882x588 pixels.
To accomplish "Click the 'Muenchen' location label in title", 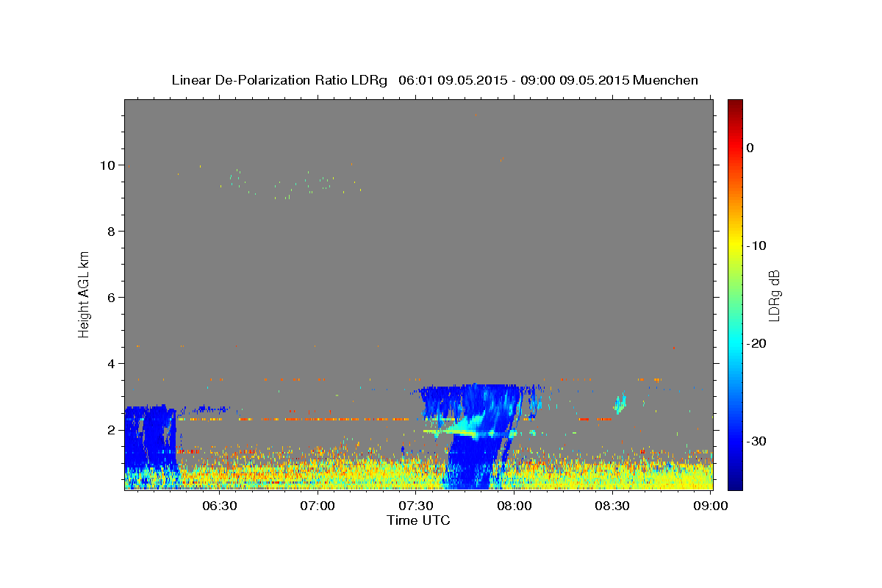I will click(666, 80).
